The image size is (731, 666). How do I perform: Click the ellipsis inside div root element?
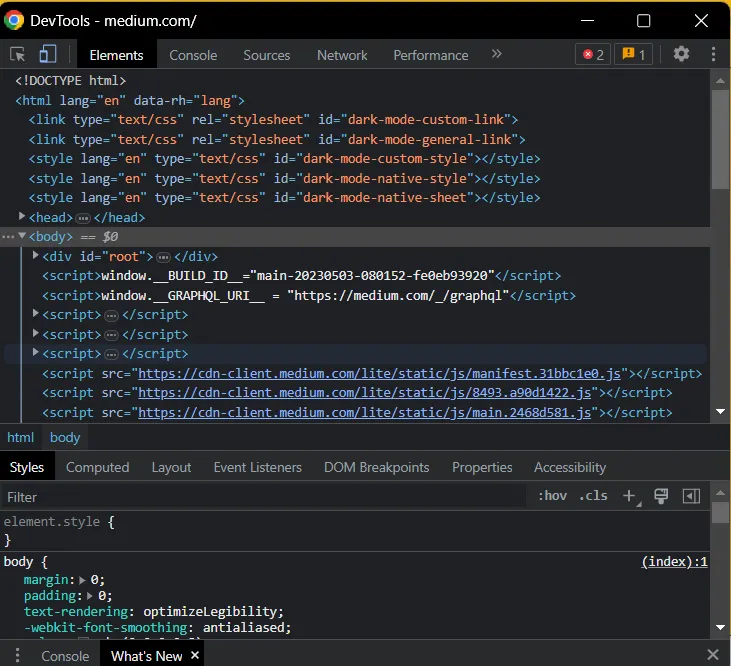pos(163,257)
